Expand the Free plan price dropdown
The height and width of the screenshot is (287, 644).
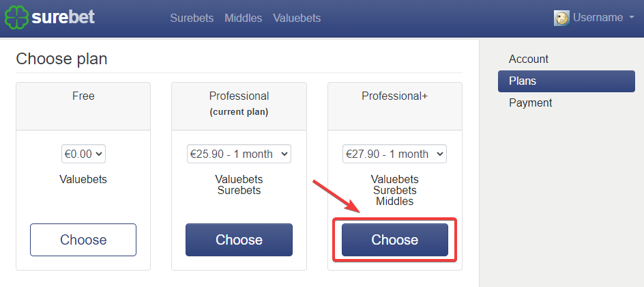pos(83,154)
